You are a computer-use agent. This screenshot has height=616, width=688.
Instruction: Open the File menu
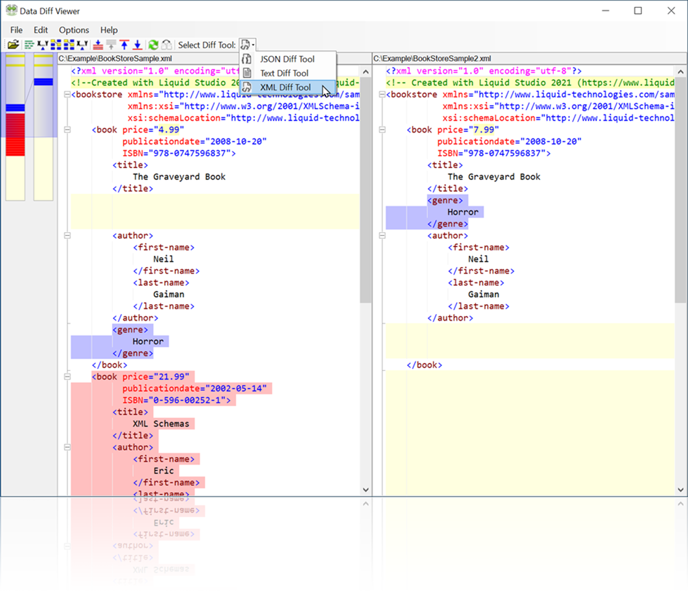click(x=16, y=30)
